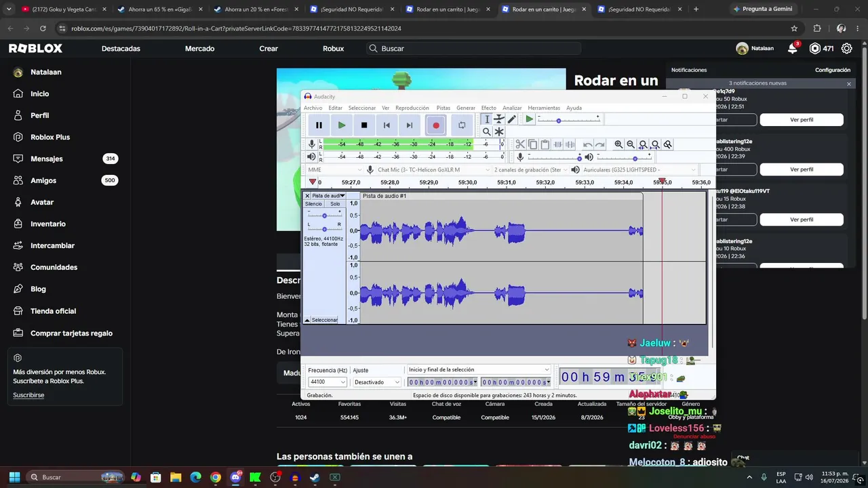Click the Steam icon in taskbar
Viewport: 868px width, 488px height.
point(315,477)
